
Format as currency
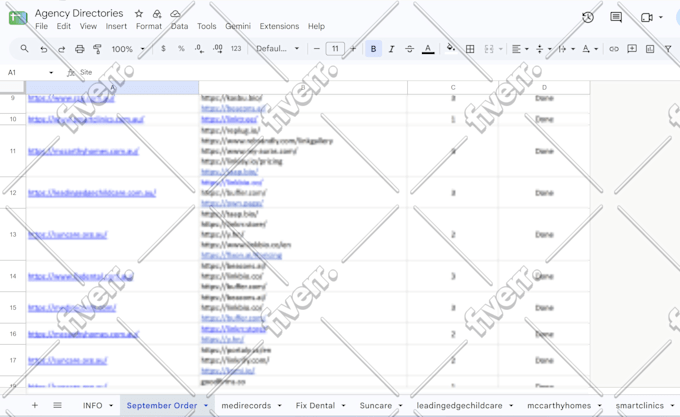(x=163, y=49)
